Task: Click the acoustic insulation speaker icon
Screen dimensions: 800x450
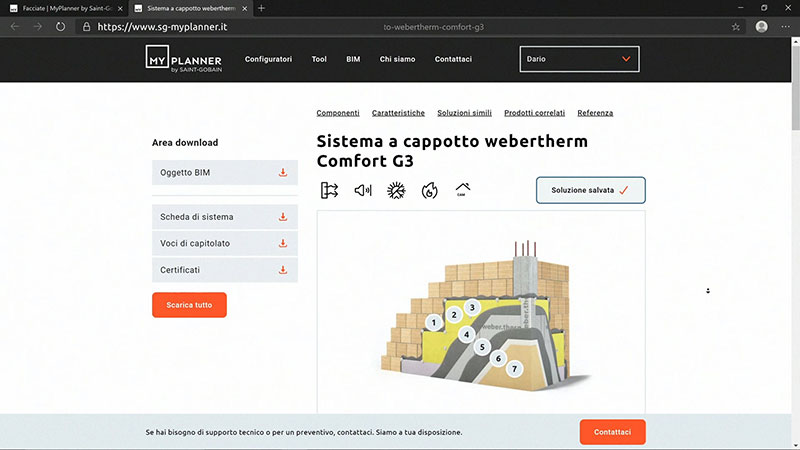Action: (x=363, y=190)
